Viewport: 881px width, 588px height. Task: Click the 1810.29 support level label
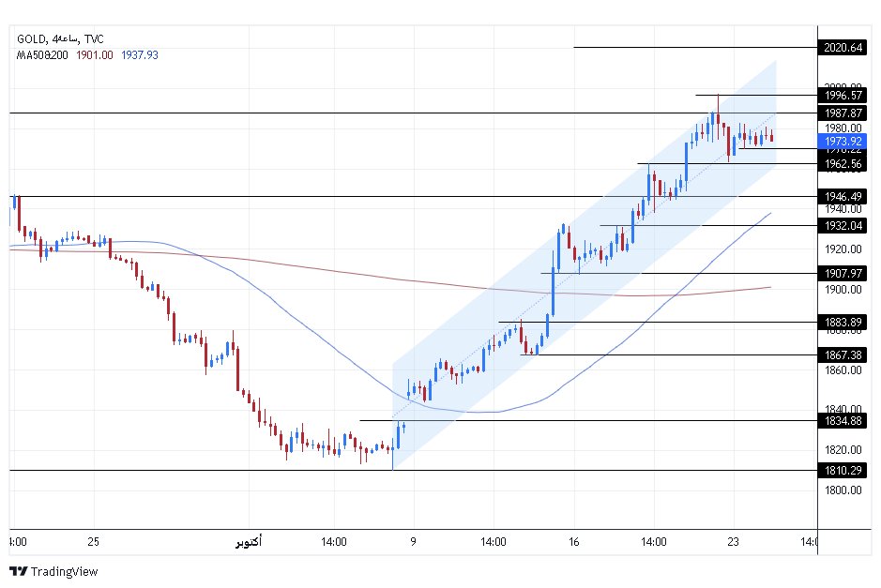842,470
